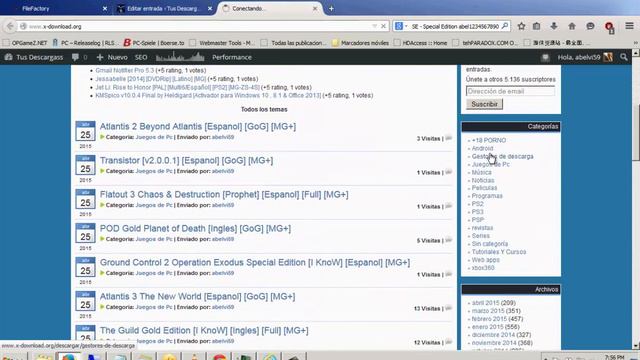Open the address bar history dropdown arrow
The width and height of the screenshot is (640, 360).
374,26
